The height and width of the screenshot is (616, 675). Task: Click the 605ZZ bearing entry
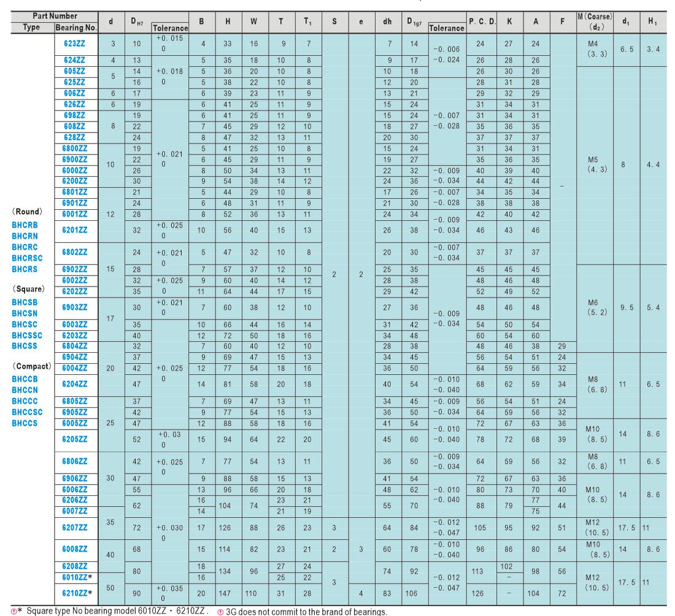pos(74,71)
